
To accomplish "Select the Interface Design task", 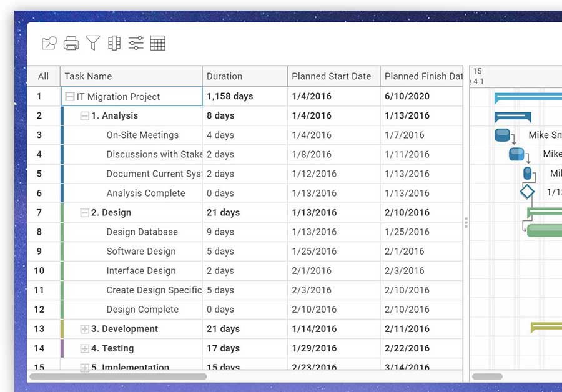I will pos(141,270).
